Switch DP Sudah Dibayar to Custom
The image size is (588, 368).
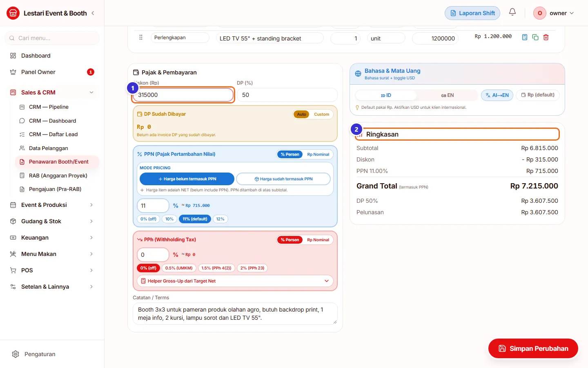coord(321,114)
